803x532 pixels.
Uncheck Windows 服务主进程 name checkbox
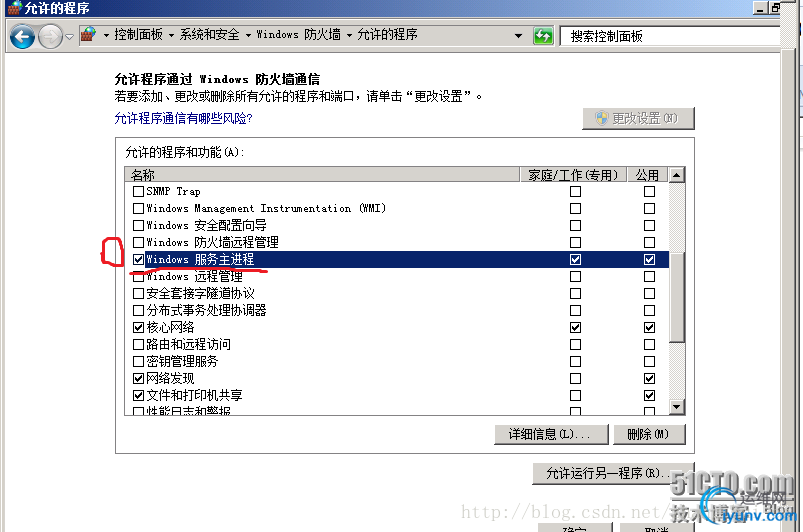coord(138,260)
